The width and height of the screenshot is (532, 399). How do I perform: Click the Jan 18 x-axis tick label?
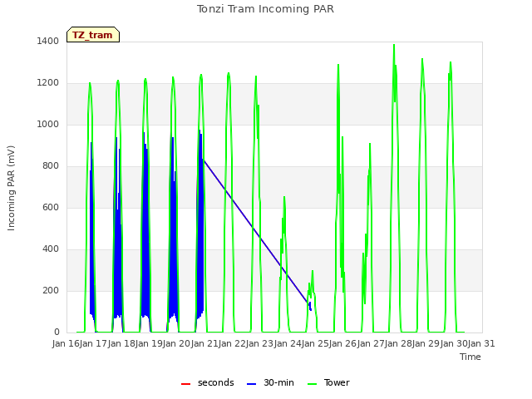(x=121, y=343)
